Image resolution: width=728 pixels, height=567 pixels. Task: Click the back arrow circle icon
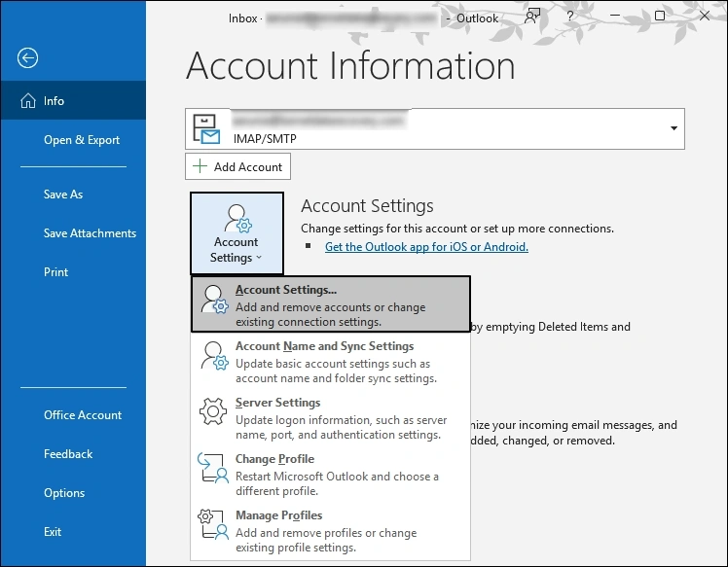[x=27, y=58]
